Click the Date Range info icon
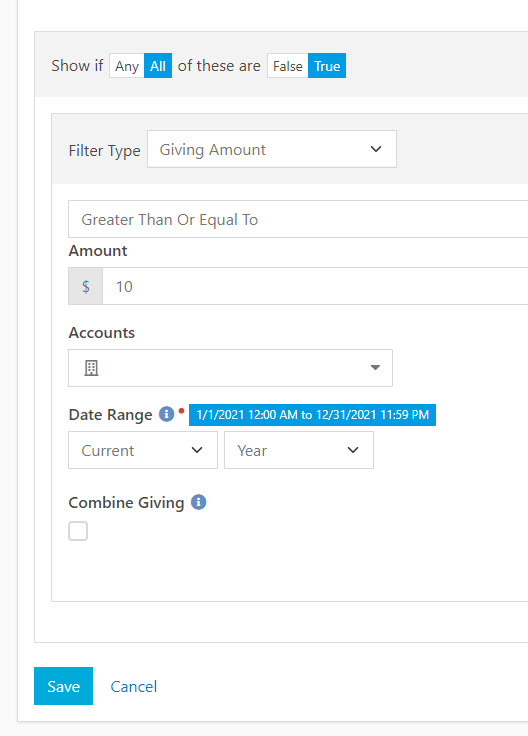 point(166,414)
